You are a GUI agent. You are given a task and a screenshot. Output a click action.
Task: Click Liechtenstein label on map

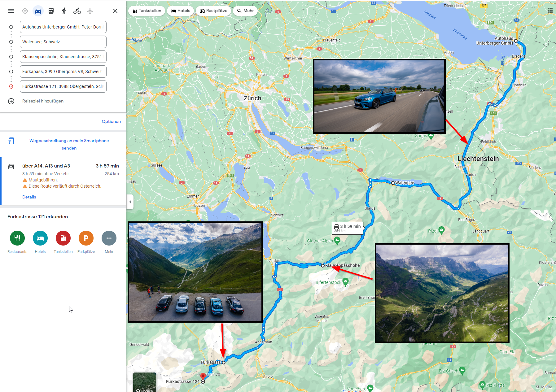478,159
